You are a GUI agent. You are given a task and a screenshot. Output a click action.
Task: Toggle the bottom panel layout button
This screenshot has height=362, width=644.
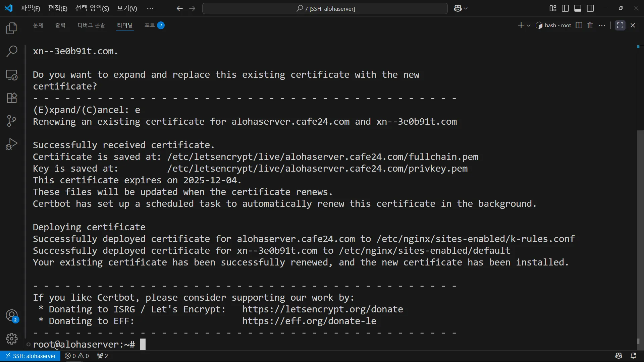(578, 8)
